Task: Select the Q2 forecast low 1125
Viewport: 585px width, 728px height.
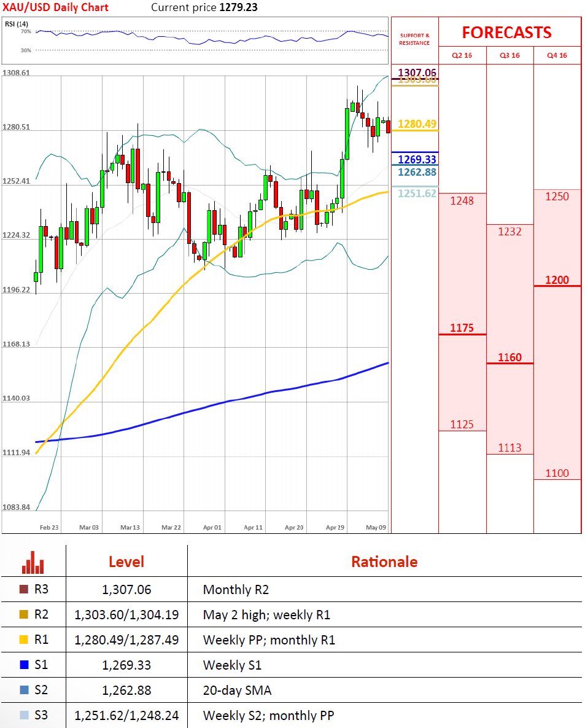Action: tap(462, 425)
